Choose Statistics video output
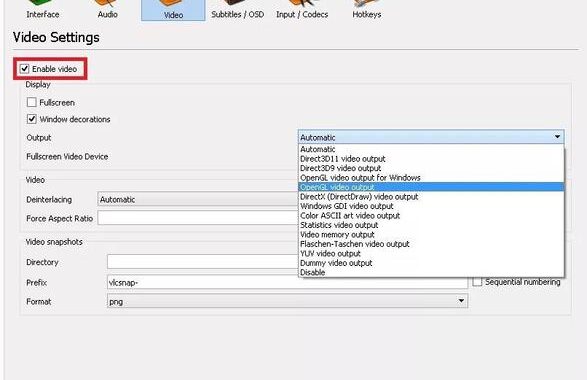The width and height of the screenshot is (587, 380). [431, 225]
